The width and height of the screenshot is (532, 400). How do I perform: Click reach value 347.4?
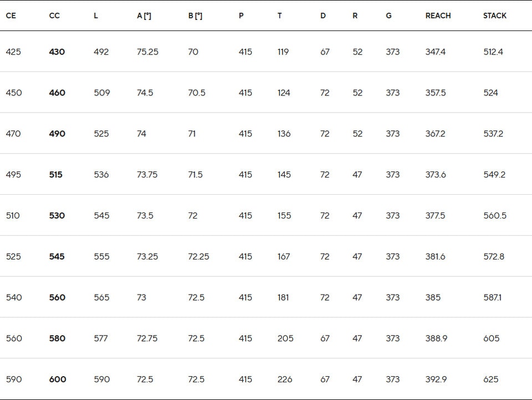pos(436,52)
